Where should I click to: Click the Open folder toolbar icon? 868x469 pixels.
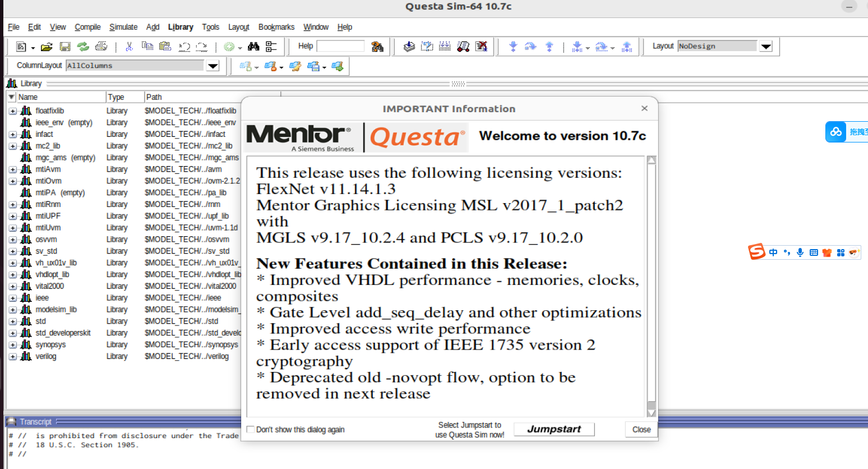click(x=47, y=47)
